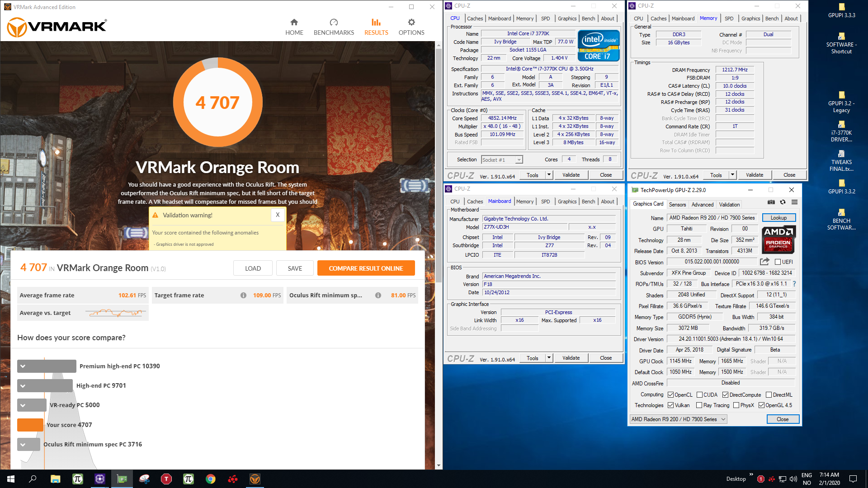Select the RESULTS section in VRMark
The image size is (868, 488).
376,27
